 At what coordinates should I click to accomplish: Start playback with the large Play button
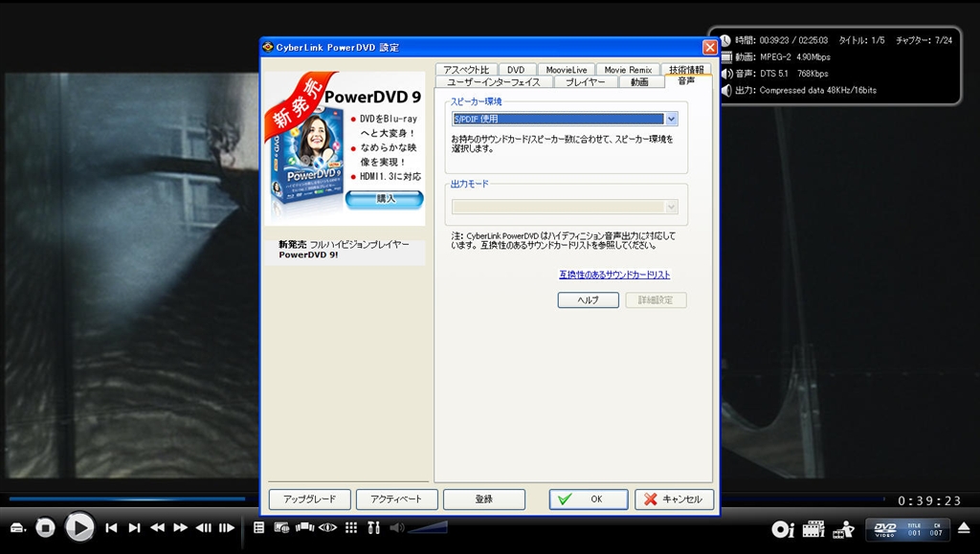click(x=79, y=528)
